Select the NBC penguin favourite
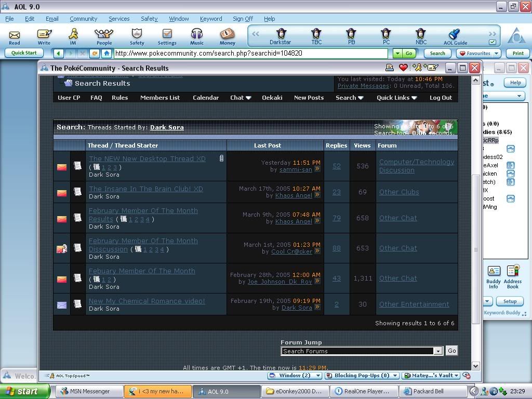This screenshot has width=532, height=399. click(x=421, y=36)
